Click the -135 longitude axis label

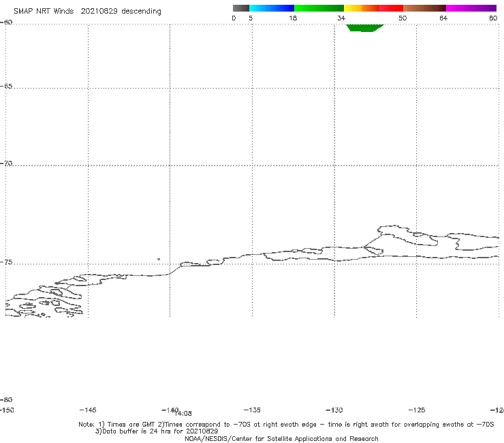tap(252, 410)
